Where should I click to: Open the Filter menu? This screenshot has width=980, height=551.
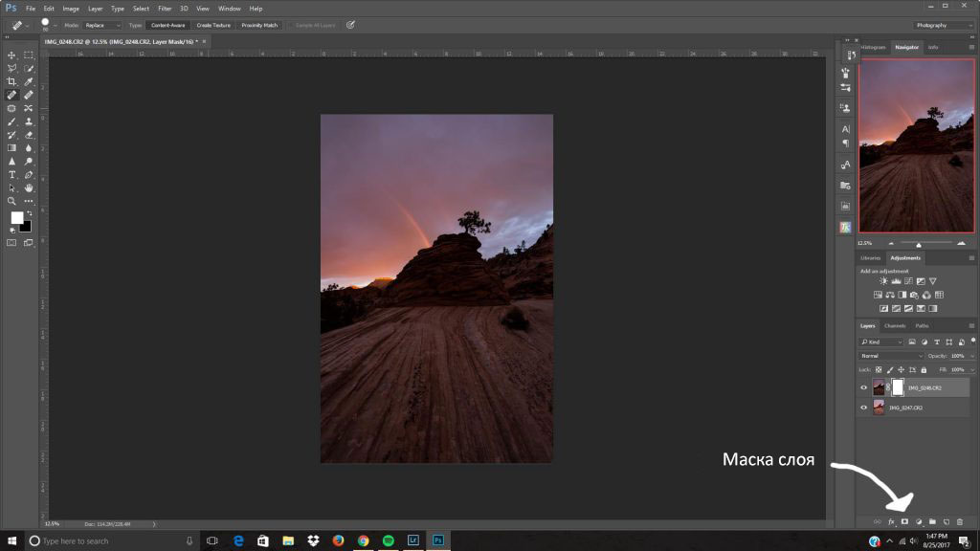[x=165, y=9]
